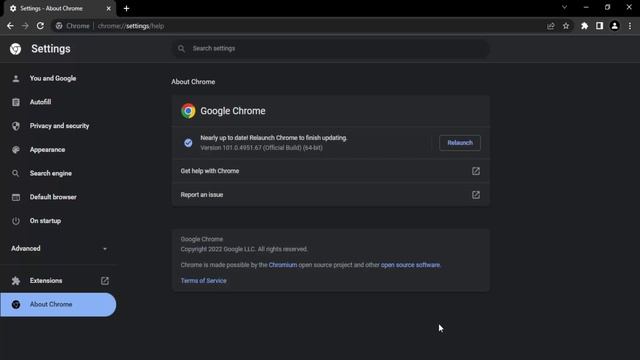Focus the Search settings field
The width and height of the screenshot is (640, 360).
[x=331, y=49]
